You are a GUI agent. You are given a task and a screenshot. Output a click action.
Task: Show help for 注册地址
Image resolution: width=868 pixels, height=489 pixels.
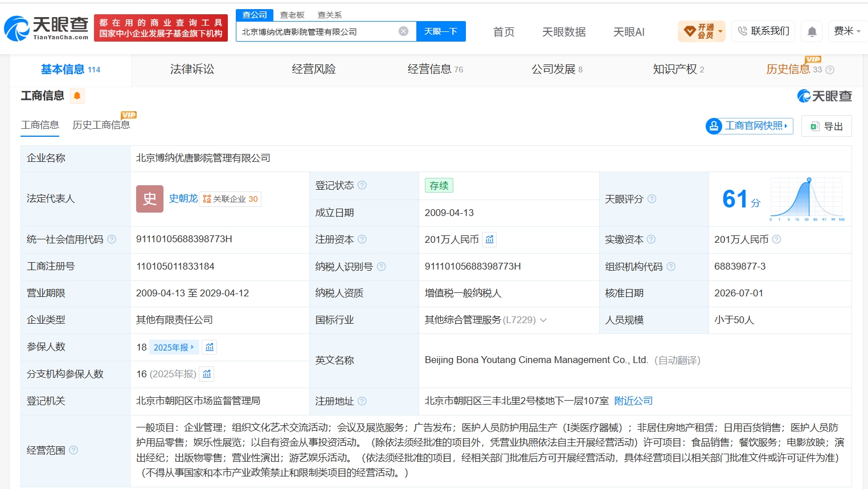[x=362, y=401]
